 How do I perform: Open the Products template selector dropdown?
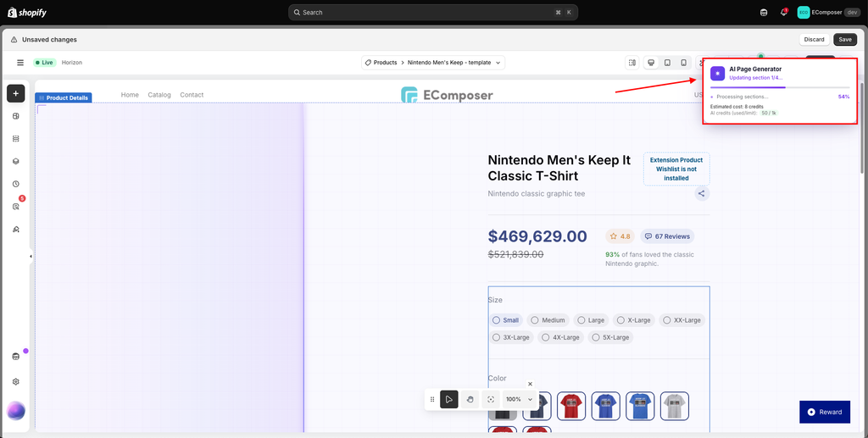433,63
